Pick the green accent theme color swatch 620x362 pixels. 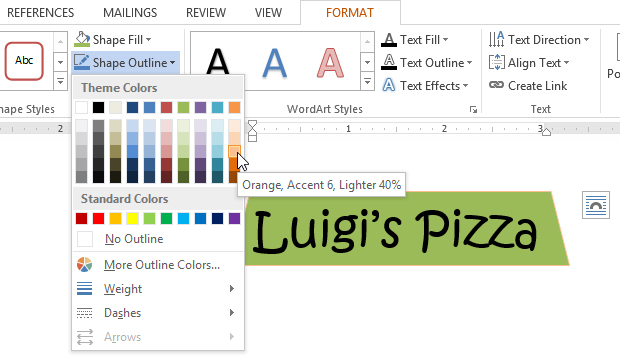coord(183,107)
